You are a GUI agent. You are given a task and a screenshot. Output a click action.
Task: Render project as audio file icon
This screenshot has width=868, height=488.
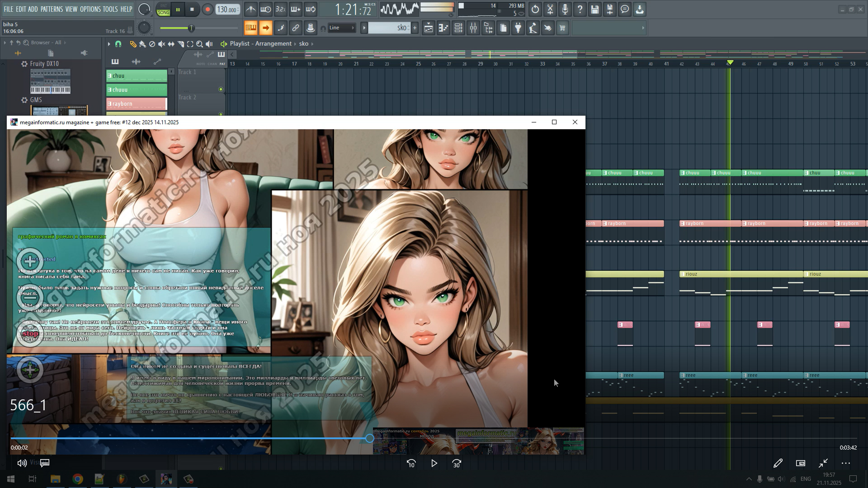tap(610, 9)
